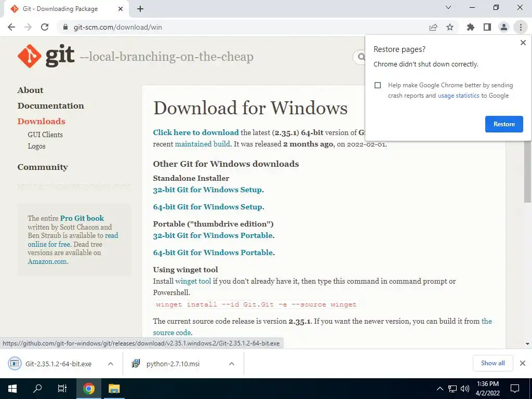Open the Extensions puzzle icon
Viewport: 532px width, 399px height.
tap(471, 27)
